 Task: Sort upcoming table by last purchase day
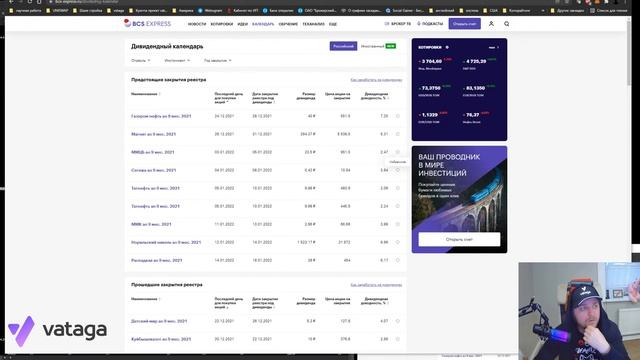point(229,98)
